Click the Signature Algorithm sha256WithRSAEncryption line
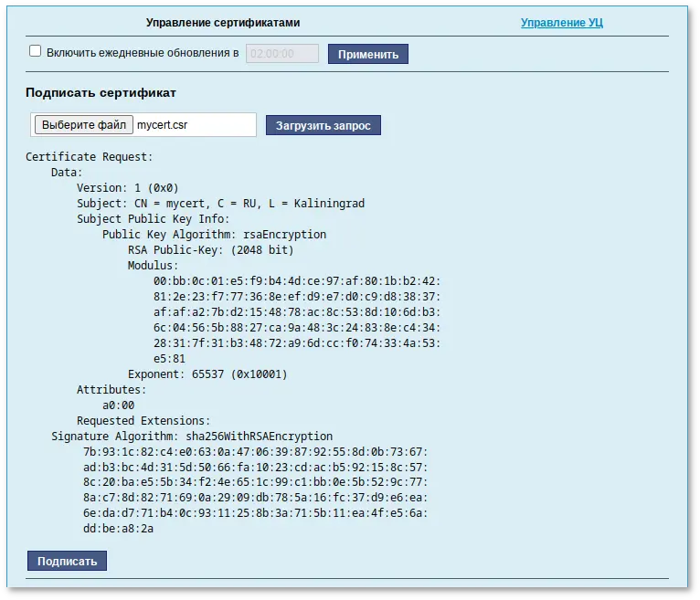This screenshot has height=600, width=700. 192,437
